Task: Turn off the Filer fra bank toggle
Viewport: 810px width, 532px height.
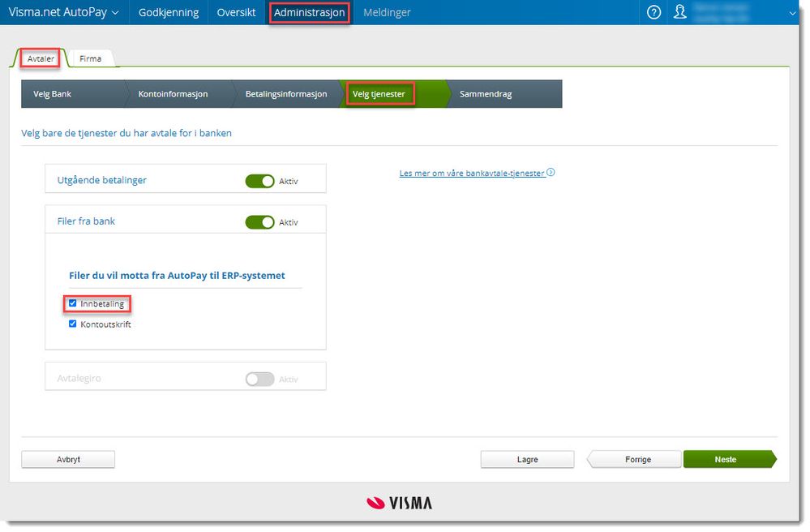Action: [x=259, y=223]
